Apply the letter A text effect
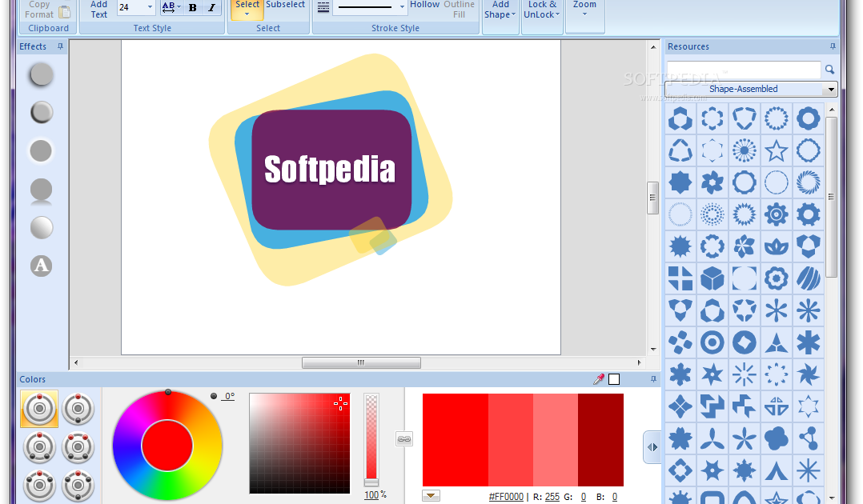Image resolution: width=863 pixels, height=504 pixels. click(x=42, y=266)
